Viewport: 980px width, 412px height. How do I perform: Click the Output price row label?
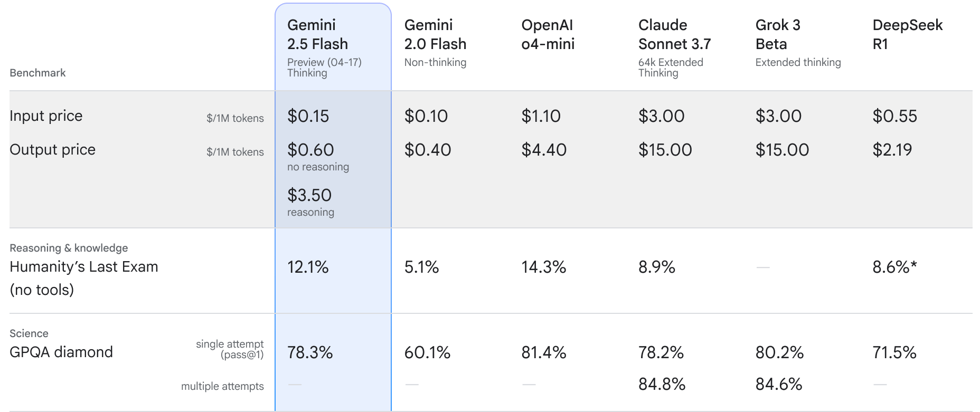52,150
